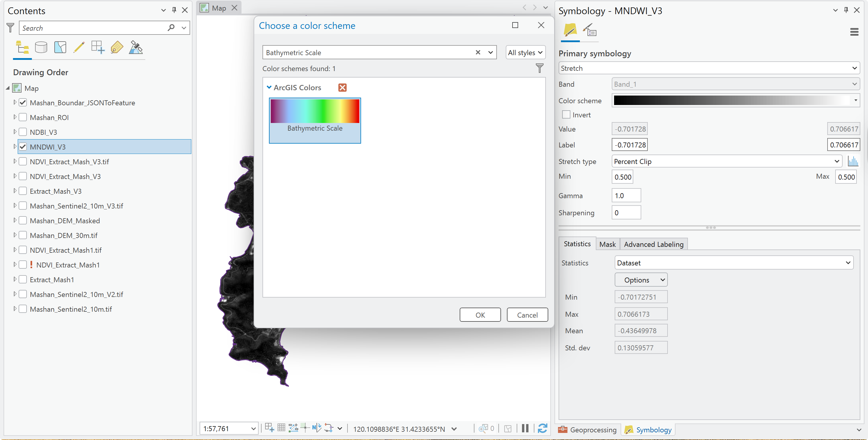Select List By Editing pencil icon
Screen dimensions: 868x440
pyautogui.click(x=79, y=47)
